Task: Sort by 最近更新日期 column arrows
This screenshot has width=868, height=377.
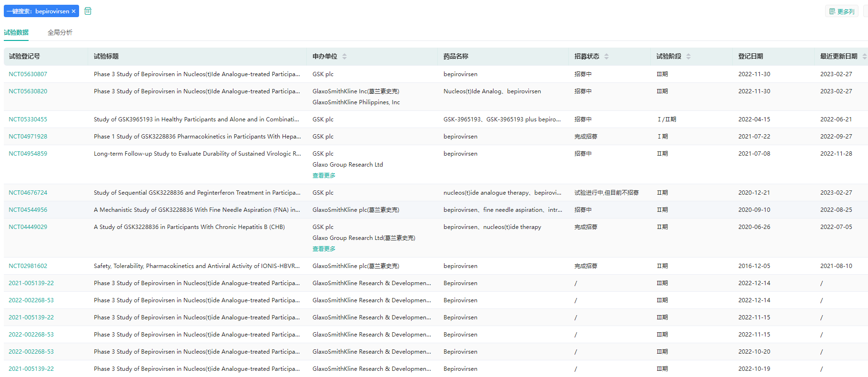Action: pyautogui.click(x=864, y=56)
